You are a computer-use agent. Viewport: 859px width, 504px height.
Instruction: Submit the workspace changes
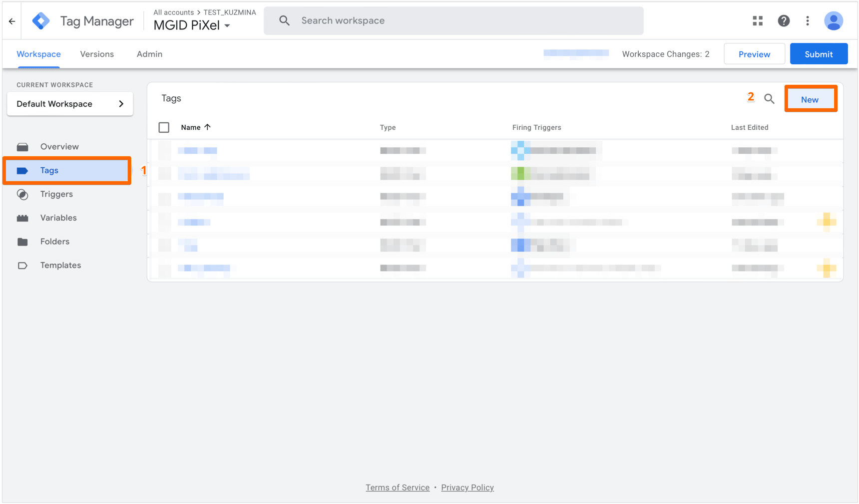click(x=819, y=53)
